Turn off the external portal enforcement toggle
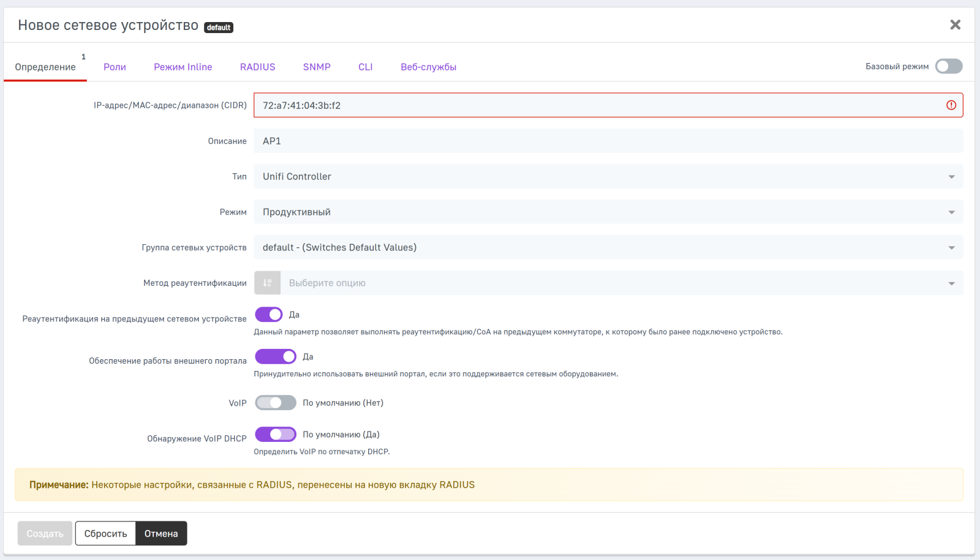The width and height of the screenshot is (980, 560). tap(276, 357)
